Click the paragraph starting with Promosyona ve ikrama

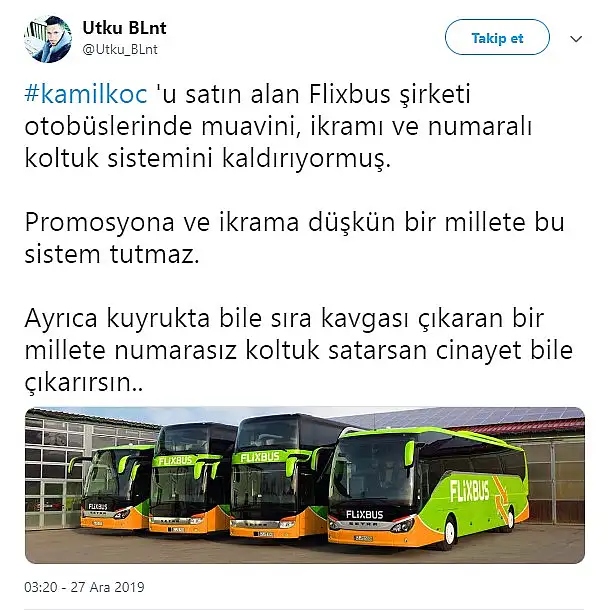click(294, 238)
